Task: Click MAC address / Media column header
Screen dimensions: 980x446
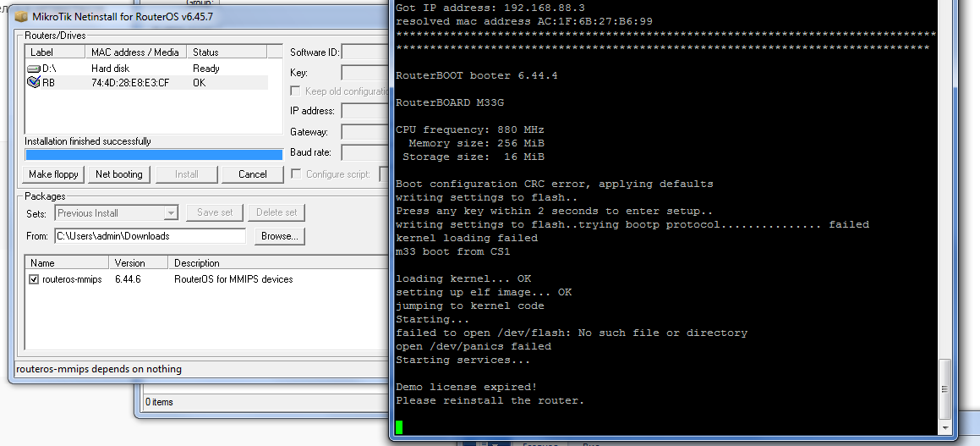Action: click(136, 52)
